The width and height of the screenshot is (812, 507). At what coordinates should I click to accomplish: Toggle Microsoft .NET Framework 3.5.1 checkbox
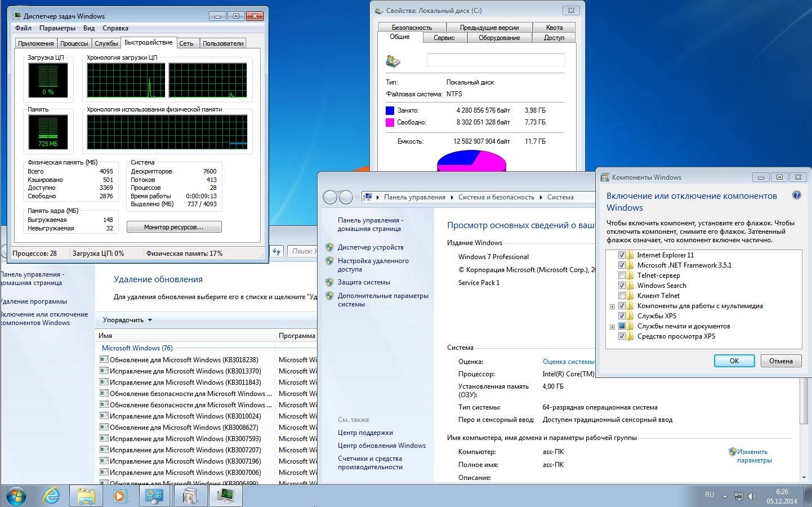pos(622,265)
